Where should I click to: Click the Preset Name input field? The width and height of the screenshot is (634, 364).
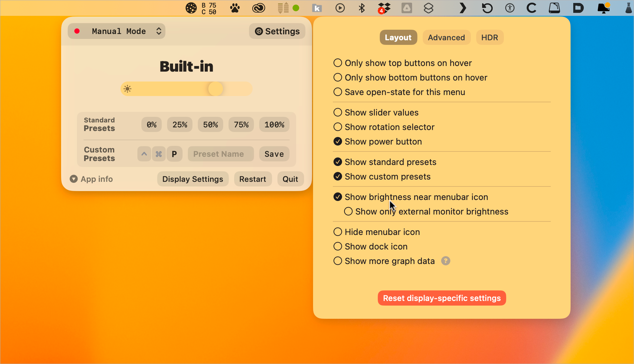point(220,154)
